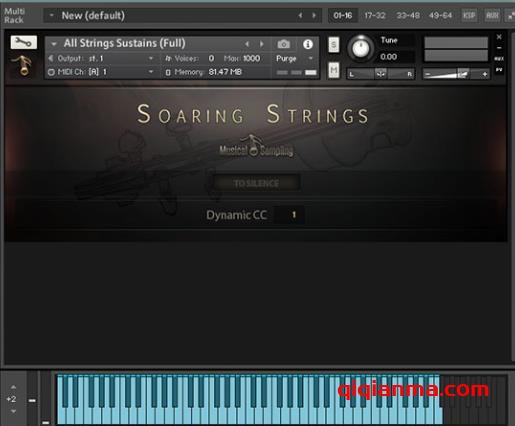Click the Voices count value 0

click(211, 58)
